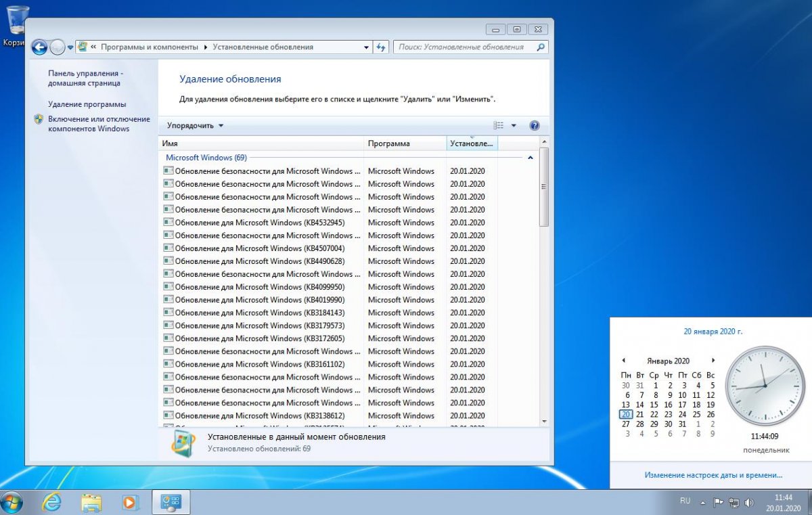Click the search magnifier icon
Image resolution: width=812 pixels, height=515 pixels.
(541, 47)
